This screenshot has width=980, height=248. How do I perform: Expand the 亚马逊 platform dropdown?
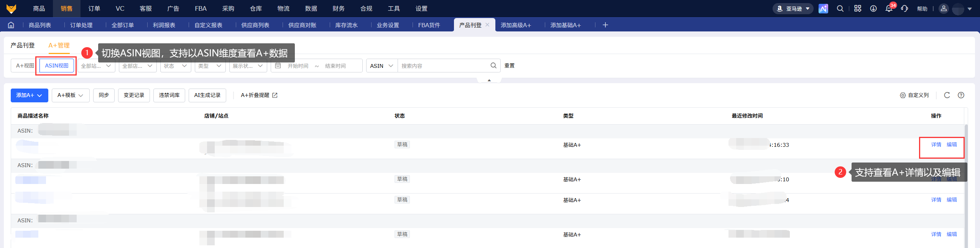coord(793,8)
